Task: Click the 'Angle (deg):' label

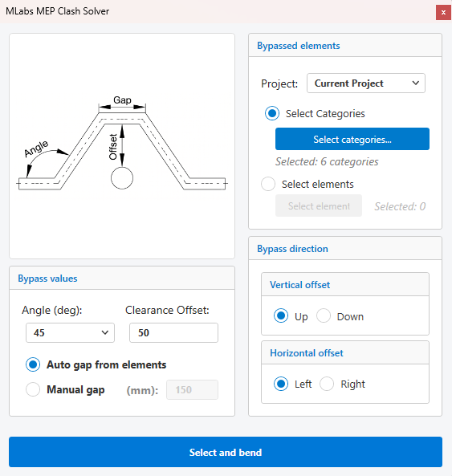Action: 52,311
